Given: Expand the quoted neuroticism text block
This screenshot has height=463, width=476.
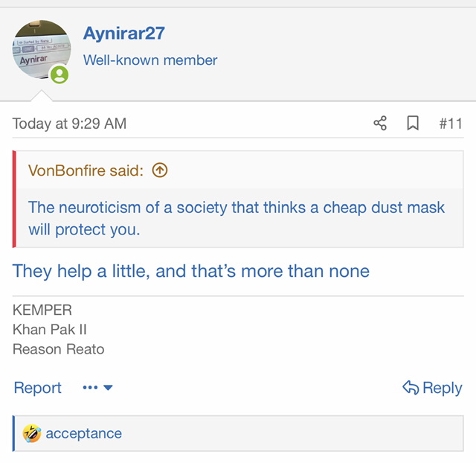Looking at the screenshot, I should 237,218.
